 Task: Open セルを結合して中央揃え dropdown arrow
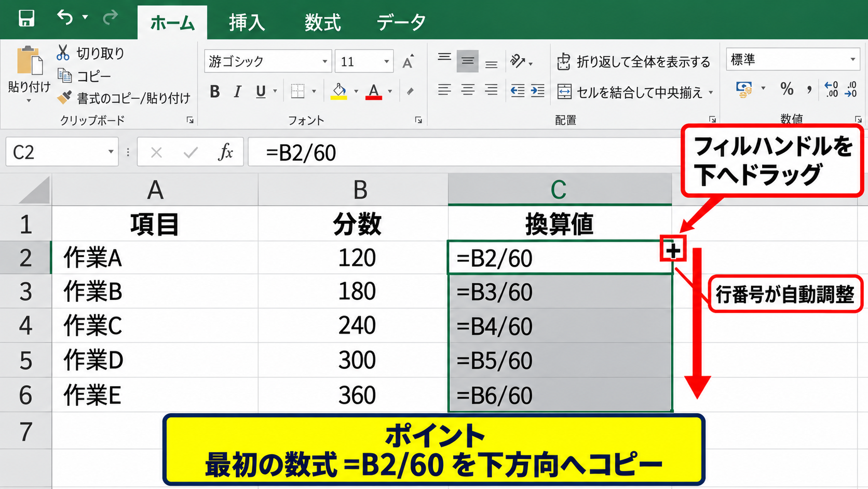point(711,92)
